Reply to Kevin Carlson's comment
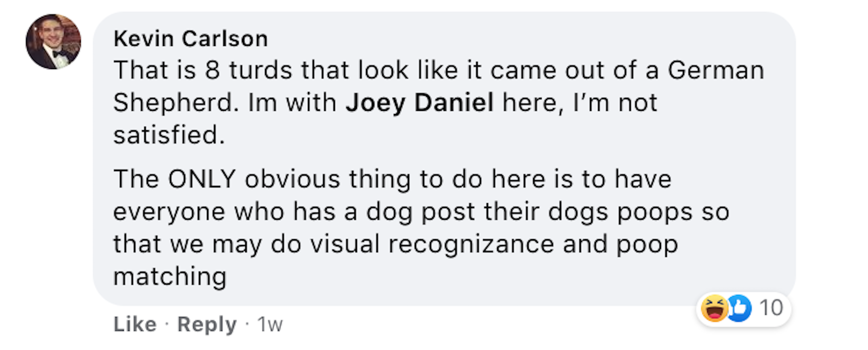This screenshot has width=868, height=350. click(x=207, y=324)
